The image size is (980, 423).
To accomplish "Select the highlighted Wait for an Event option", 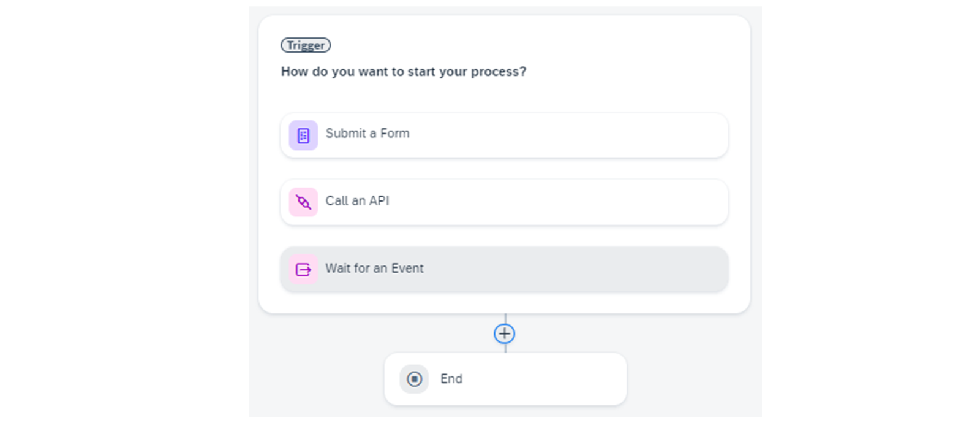I will [x=505, y=269].
